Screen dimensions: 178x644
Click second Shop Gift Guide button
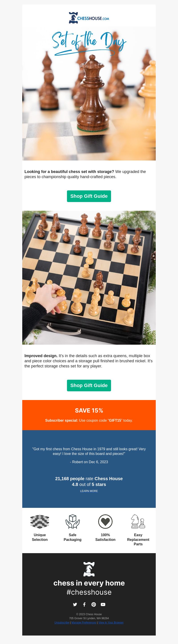click(89, 385)
